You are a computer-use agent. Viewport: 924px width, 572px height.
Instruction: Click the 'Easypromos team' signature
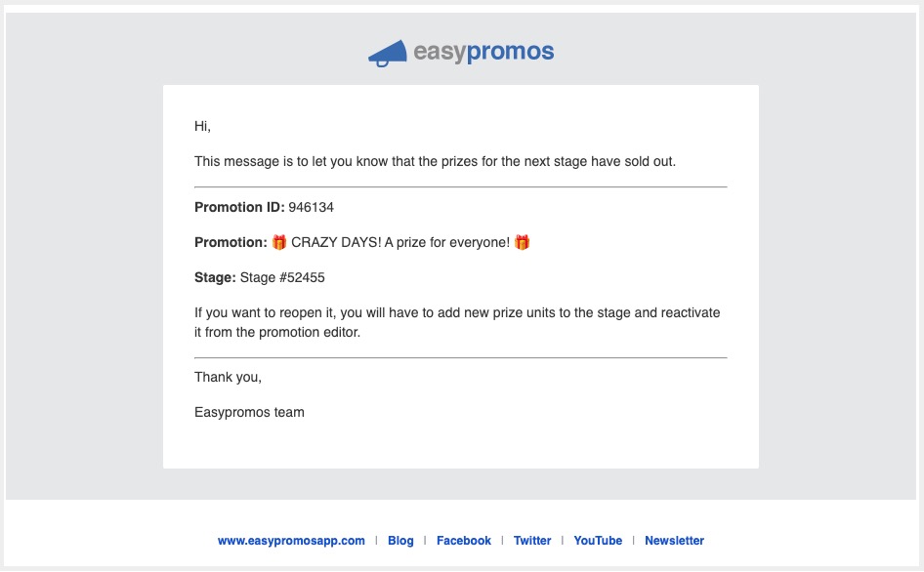(x=249, y=412)
